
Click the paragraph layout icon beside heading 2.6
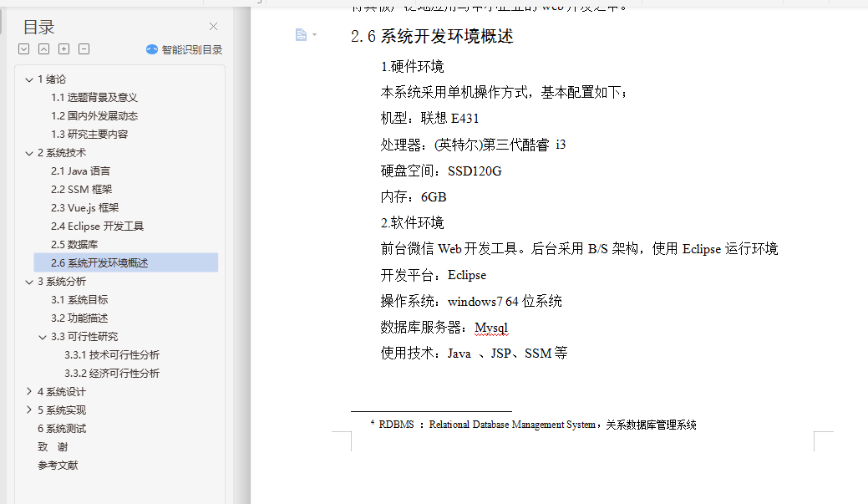301,35
